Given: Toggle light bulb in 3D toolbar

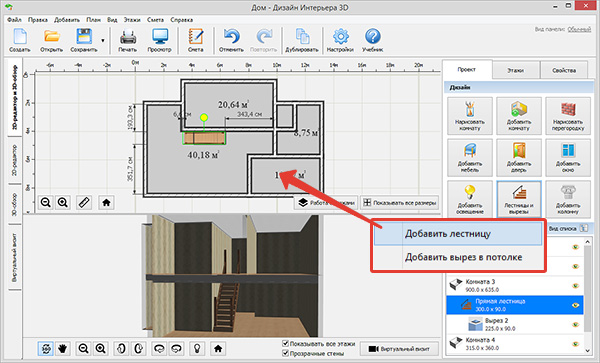Looking at the screenshot, I should (197, 348).
